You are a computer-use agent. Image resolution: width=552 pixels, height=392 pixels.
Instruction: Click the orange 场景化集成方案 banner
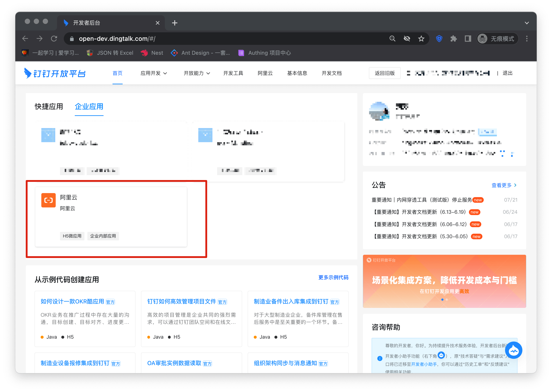pos(444,280)
